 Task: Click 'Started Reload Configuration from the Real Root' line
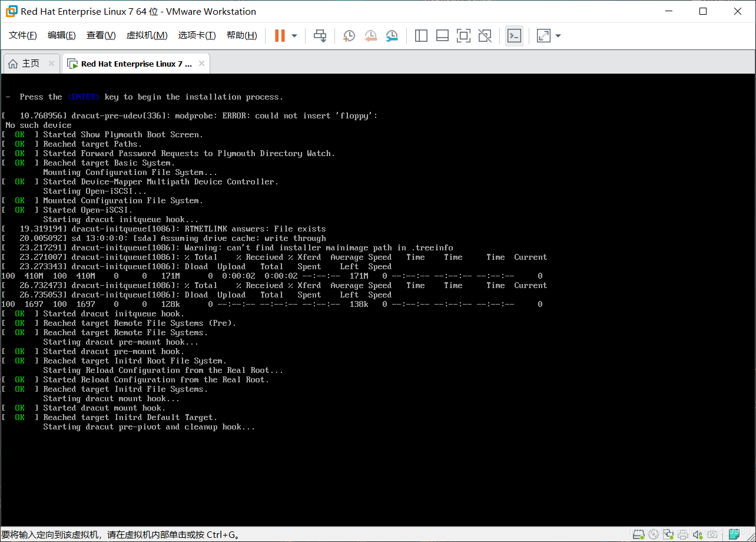pos(156,379)
